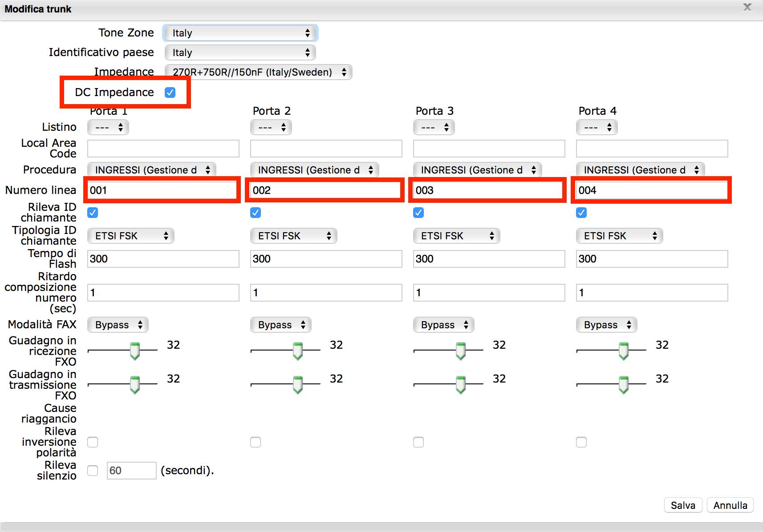Viewport: 763px width, 532px height.
Task: Open the Listino dropdown for Porta 1
Action: click(108, 128)
